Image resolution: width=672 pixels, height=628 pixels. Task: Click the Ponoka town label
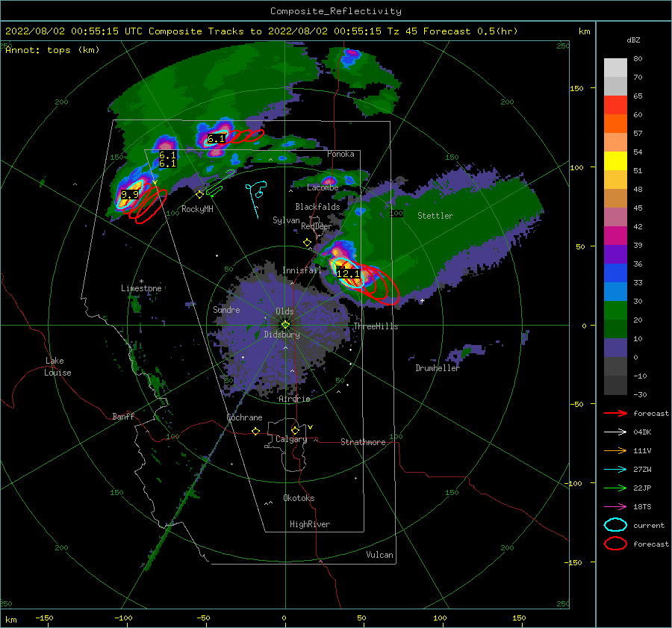340,154
